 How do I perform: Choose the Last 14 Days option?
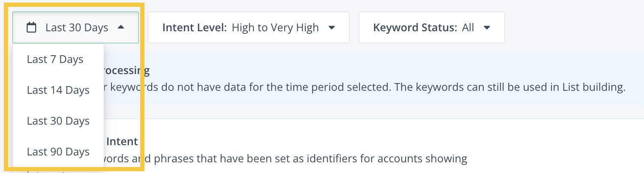(x=58, y=90)
